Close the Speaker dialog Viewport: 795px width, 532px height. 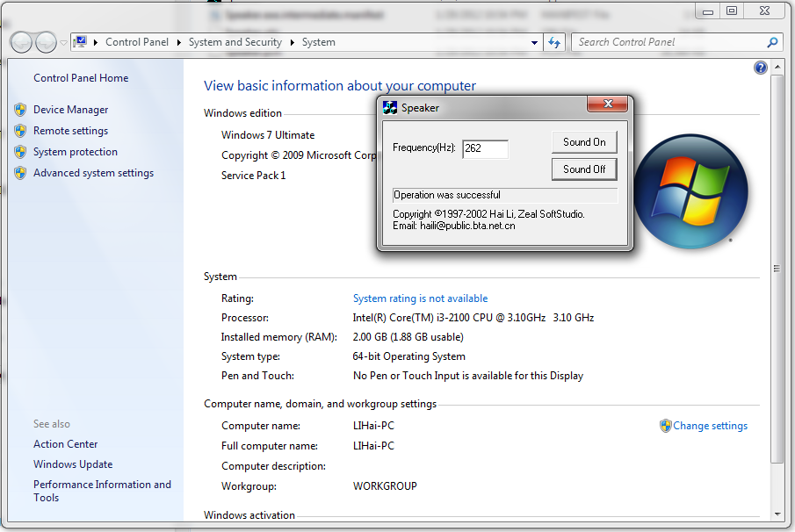pos(608,104)
